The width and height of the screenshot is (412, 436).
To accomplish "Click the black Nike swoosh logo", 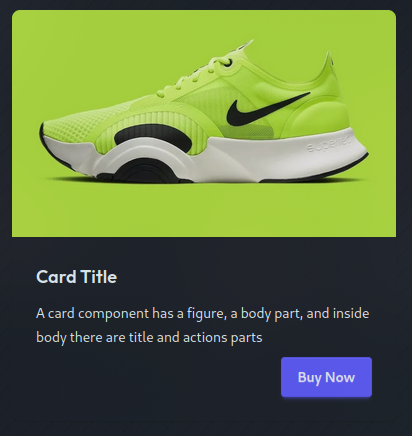I will coord(267,107).
